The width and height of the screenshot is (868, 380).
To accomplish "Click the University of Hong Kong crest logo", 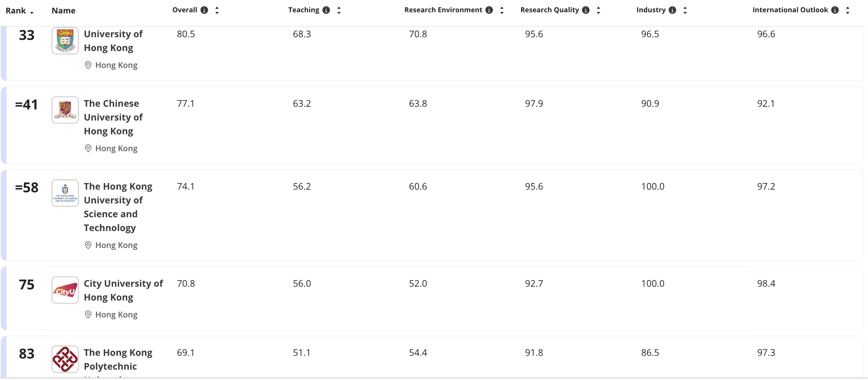I will [65, 41].
